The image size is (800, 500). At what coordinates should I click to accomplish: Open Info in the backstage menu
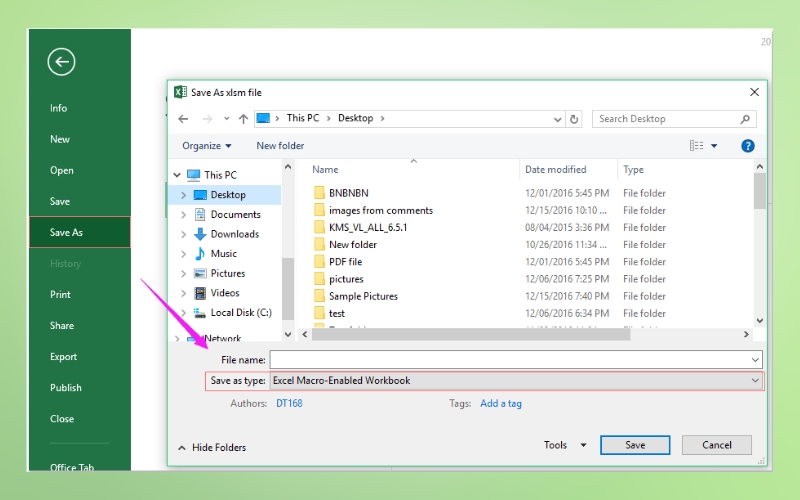tap(58, 108)
